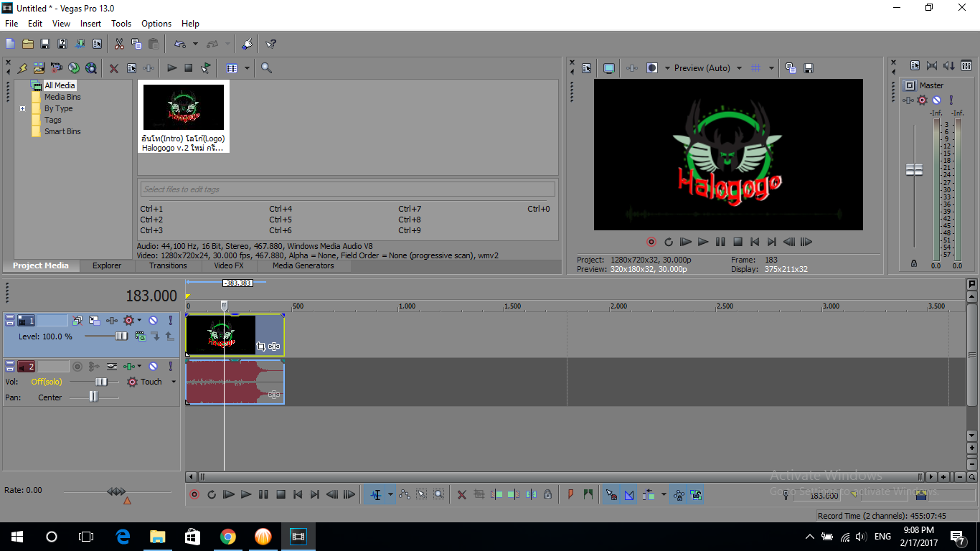Solo video track 1
Screen dimensions: 980x551
(x=170, y=320)
